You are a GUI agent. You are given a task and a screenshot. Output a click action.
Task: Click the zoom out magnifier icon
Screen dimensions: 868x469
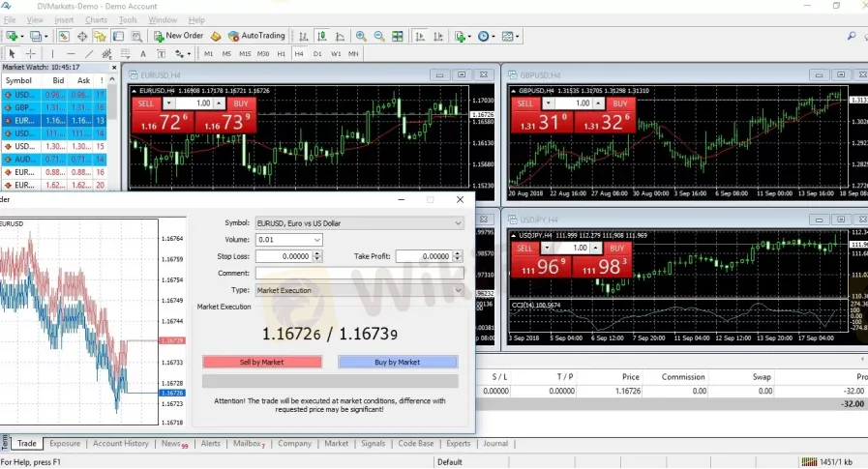[379, 37]
